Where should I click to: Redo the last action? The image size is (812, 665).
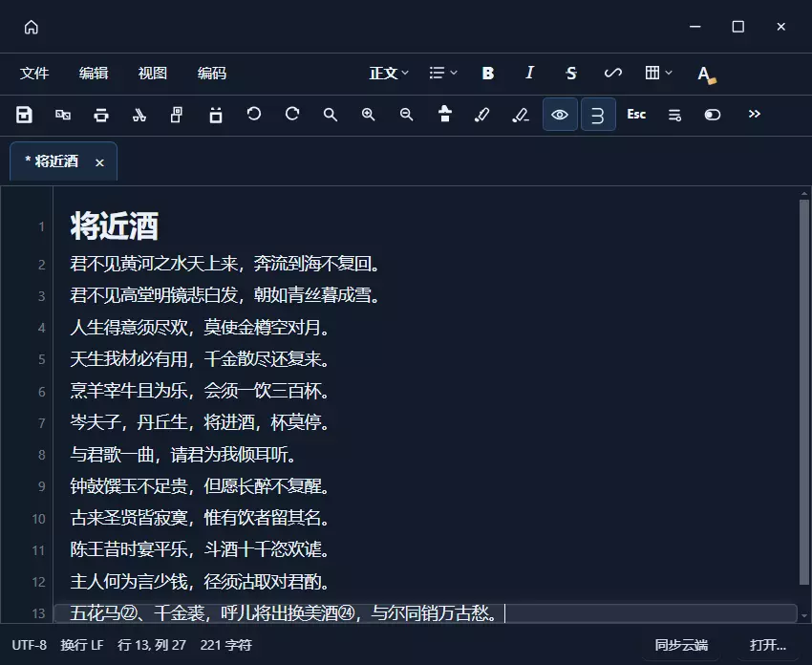coord(292,114)
